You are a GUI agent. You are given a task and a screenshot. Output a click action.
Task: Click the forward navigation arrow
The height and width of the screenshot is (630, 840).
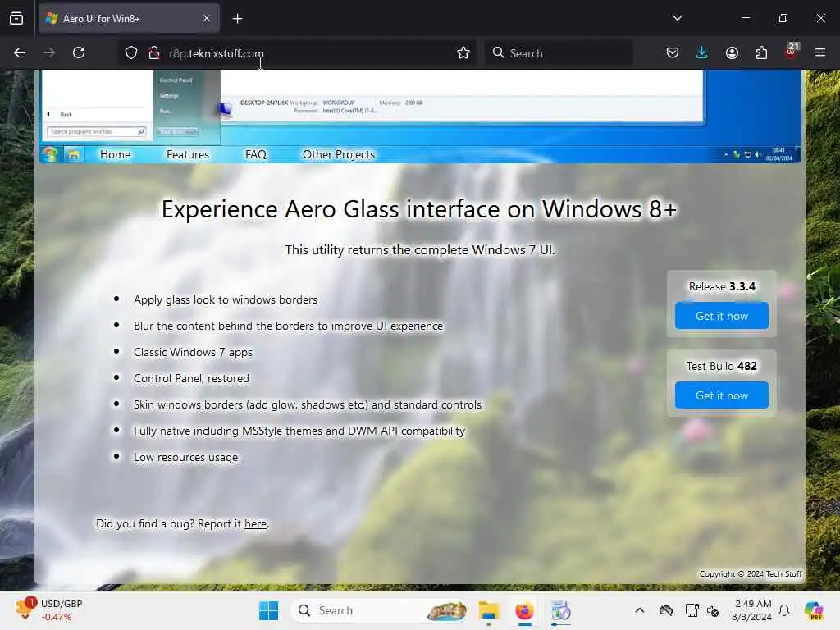pos(49,52)
